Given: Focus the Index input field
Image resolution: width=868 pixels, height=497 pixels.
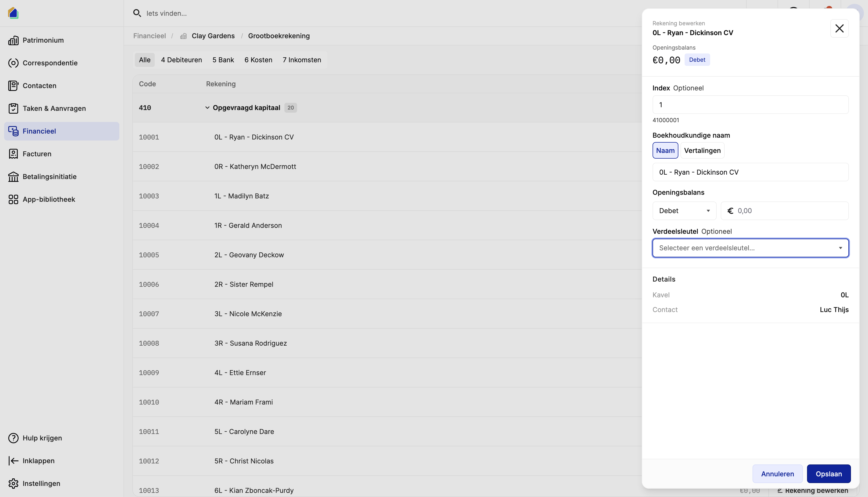Looking at the screenshot, I should pos(750,105).
